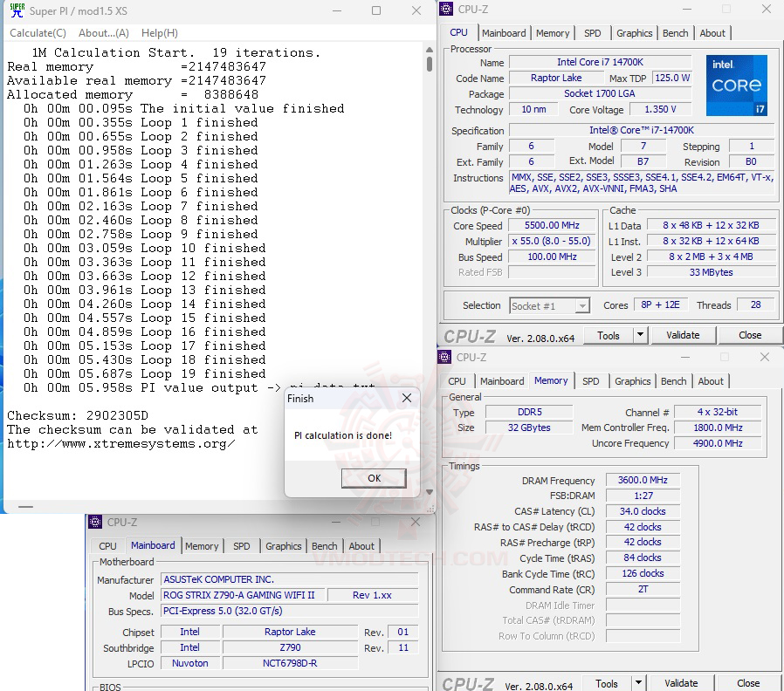Open SPD tab in Mainboard CPU-Z window
Screen dimensions: 784x691
[241, 546]
